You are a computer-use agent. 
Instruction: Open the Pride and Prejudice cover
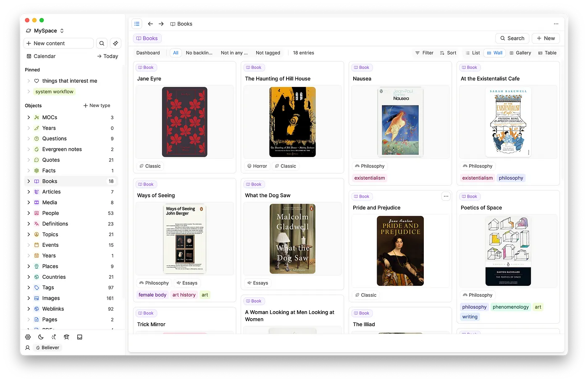(x=400, y=251)
